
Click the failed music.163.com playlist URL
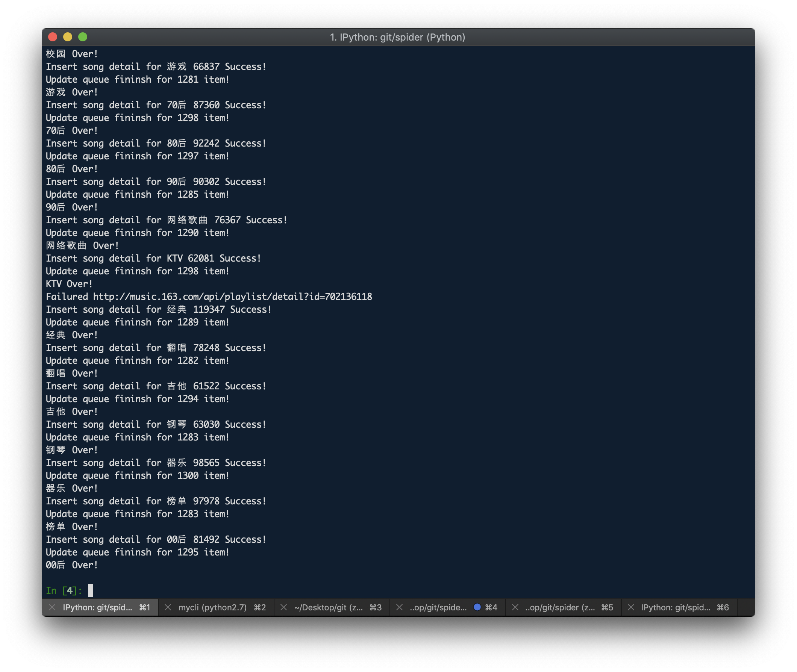tap(232, 297)
